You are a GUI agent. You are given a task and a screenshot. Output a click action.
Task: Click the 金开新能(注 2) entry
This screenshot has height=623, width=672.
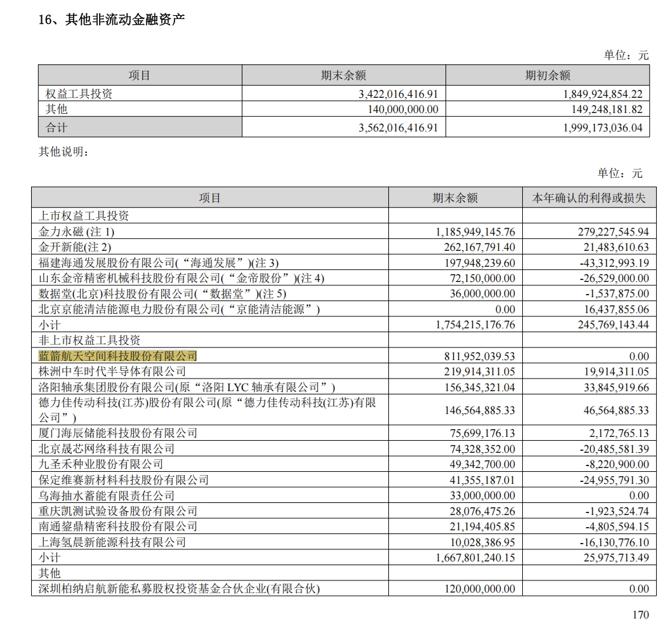(75, 247)
